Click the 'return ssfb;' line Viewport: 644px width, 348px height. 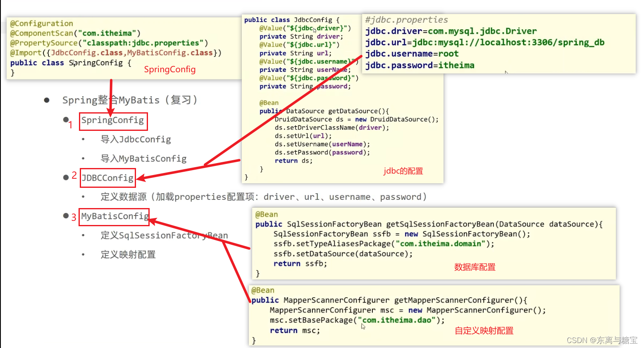tap(300, 264)
